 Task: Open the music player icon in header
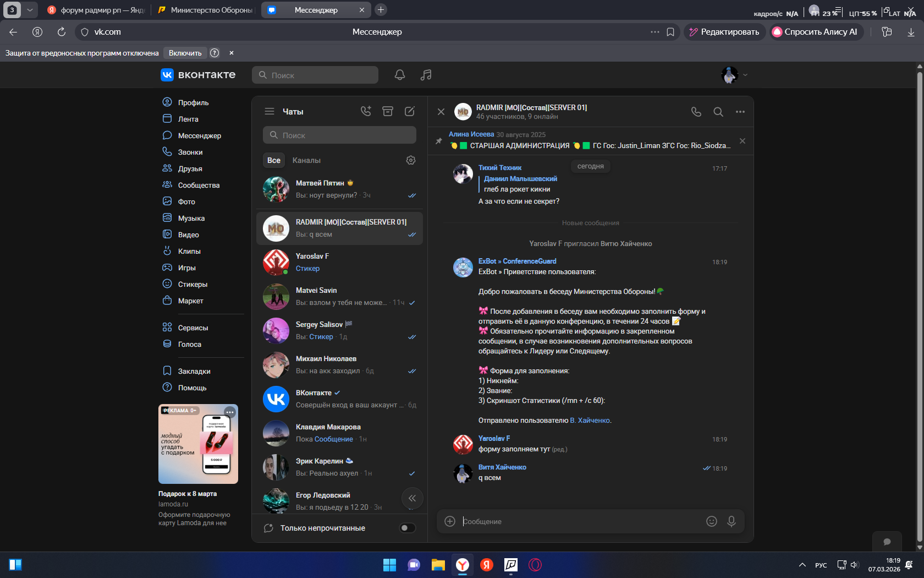(426, 75)
